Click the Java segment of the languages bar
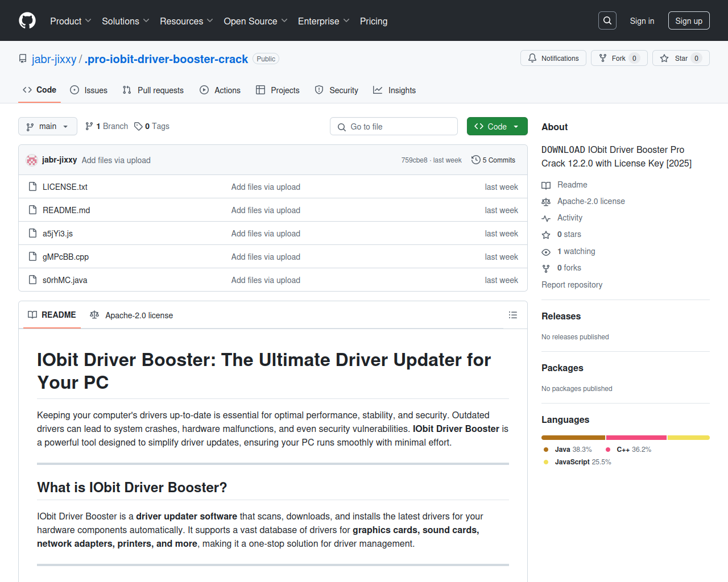The height and width of the screenshot is (582, 728). click(573, 438)
